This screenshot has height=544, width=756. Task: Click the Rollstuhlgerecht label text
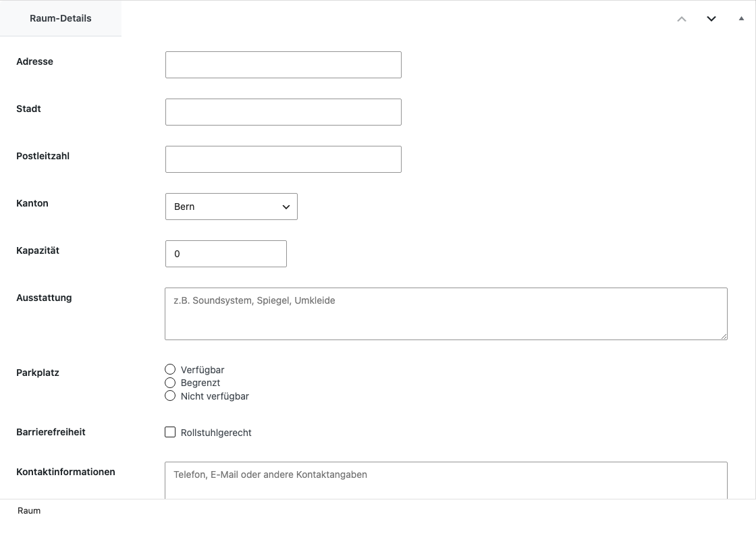pos(216,433)
